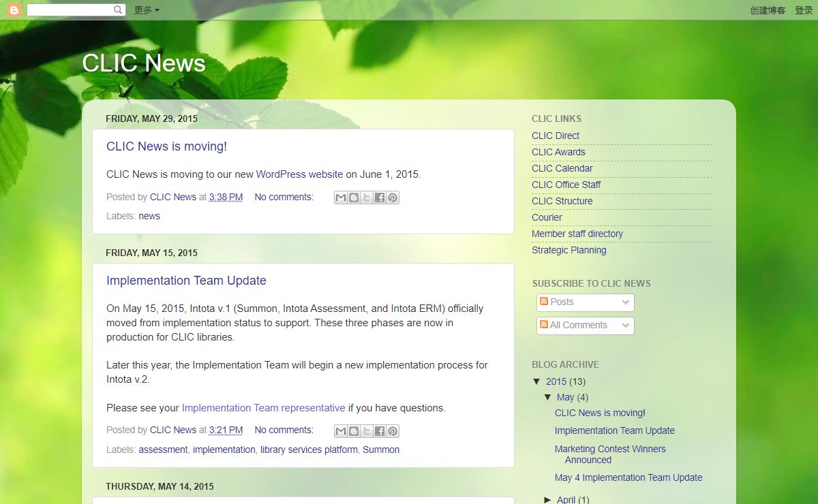Click CLIC News author on Implementation Team Update
Screen dimensions: 818x504
[x=173, y=430]
